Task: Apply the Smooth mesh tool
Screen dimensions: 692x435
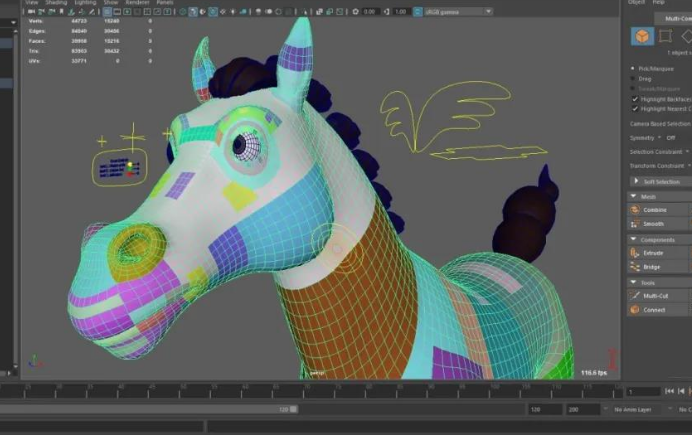Action: click(653, 224)
